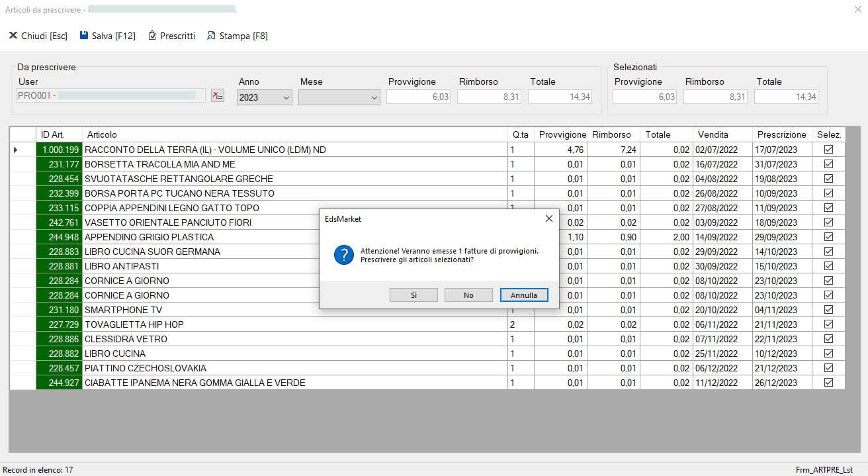Viewport: 868px width, 476px height.
Task: Click article CLESSIDRA VETRO
Action: 126,339
